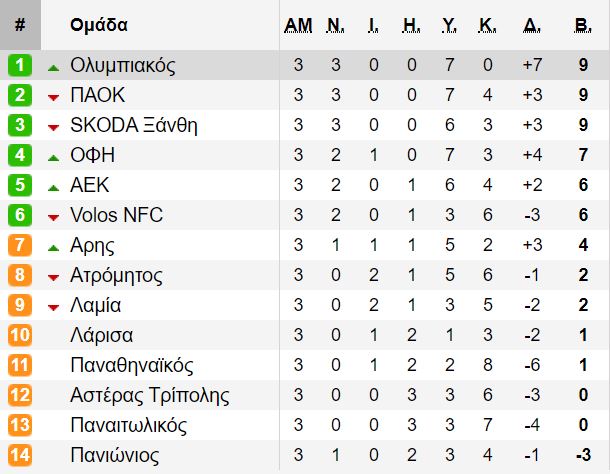Click the red down arrow beside ΠΑΟΚ
This screenshot has height=474, width=610.
tap(54, 97)
